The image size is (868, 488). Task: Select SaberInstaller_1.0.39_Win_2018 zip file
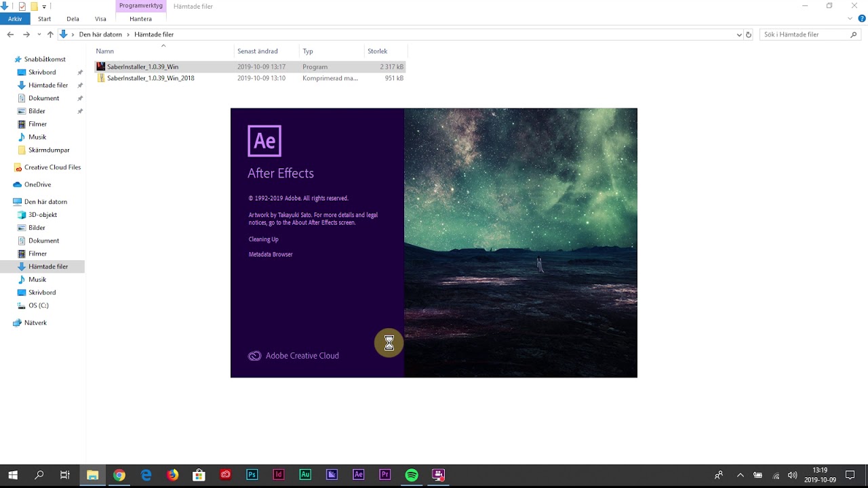250,78
